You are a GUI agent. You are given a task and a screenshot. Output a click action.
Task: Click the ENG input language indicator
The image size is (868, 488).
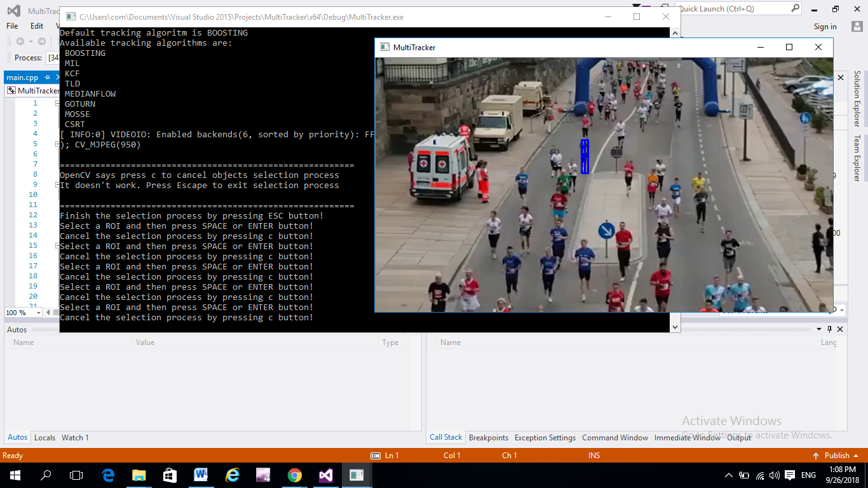click(808, 475)
